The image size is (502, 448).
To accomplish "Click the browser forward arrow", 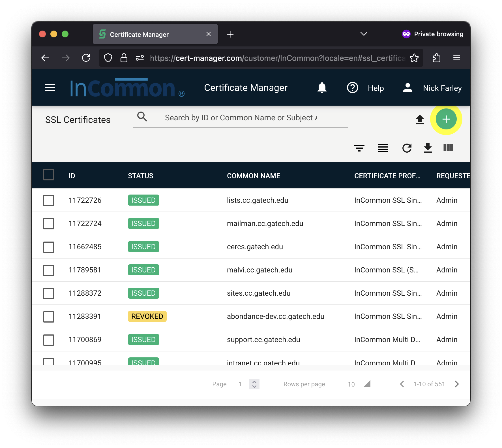I will point(66,58).
